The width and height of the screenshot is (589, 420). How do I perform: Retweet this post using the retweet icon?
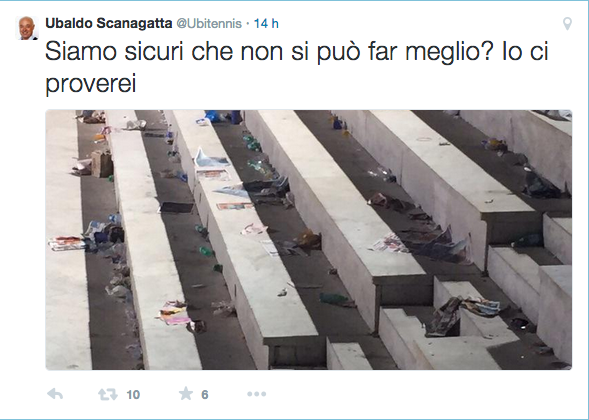(x=108, y=394)
